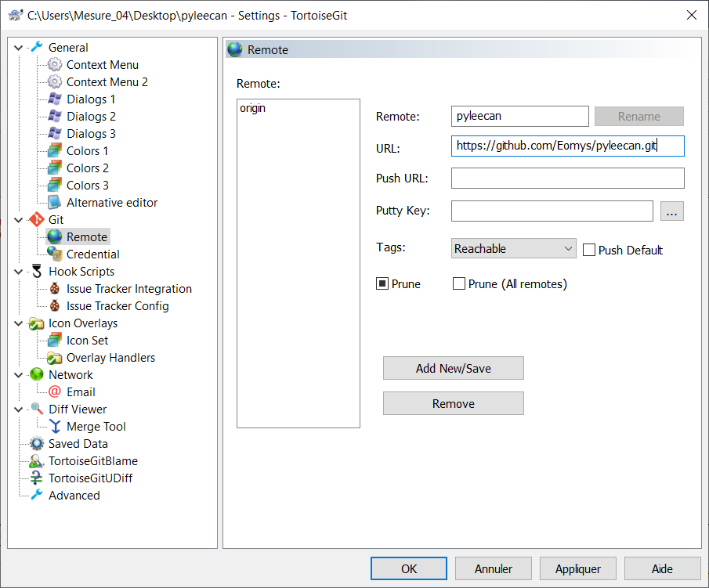Click the palette icon beside Colors 3
The image size is (709, 588).
click(x=55, y=185)
